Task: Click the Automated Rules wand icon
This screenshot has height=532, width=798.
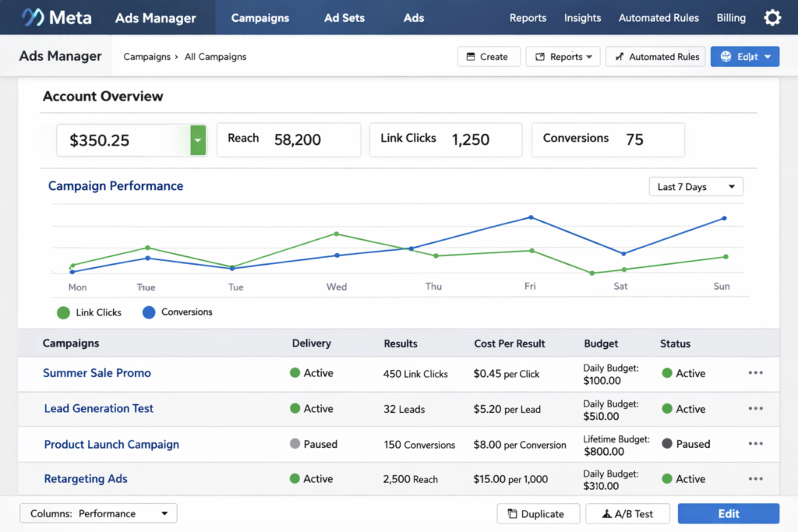Action: [x=618, y=56]
